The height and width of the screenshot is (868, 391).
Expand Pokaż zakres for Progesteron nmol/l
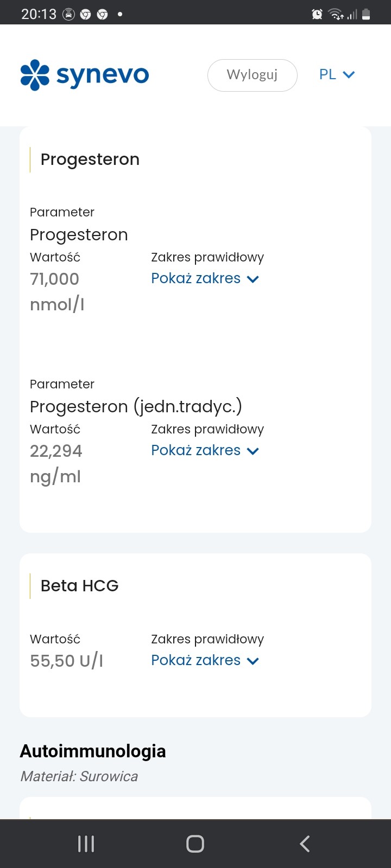point(205,279)
